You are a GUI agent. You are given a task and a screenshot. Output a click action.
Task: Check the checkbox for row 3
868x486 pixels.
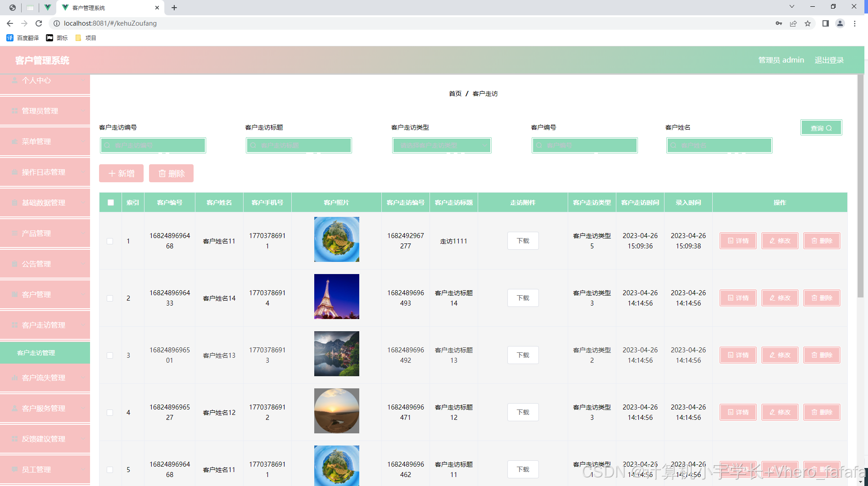click(110, 355)
